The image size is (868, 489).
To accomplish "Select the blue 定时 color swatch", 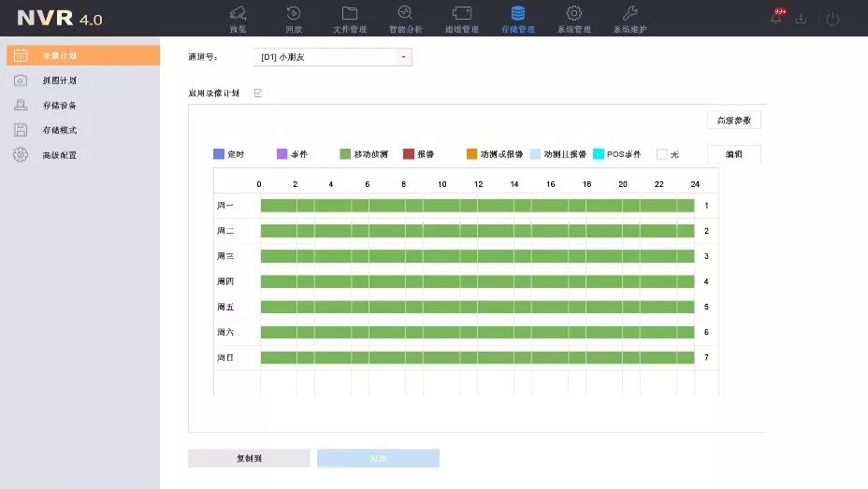I will (x=219, y=153).
